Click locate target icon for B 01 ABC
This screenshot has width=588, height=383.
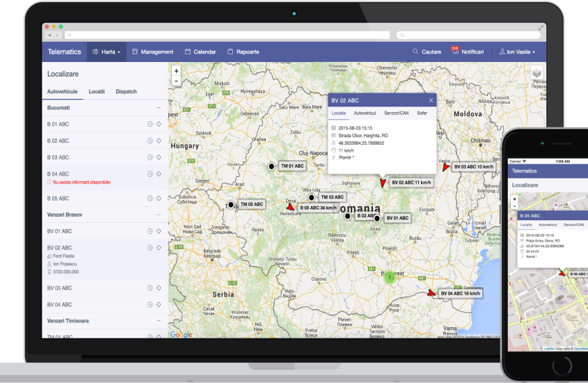(159, 124)
